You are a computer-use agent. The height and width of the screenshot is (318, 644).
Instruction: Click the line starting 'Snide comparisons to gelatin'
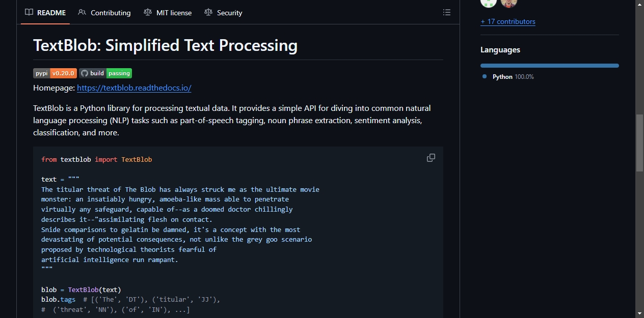[x=171, y=229]
